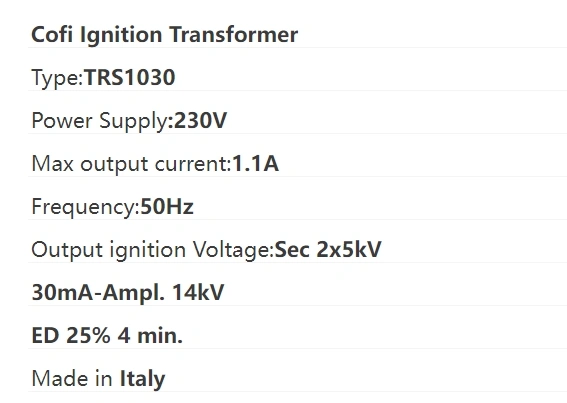Click the Power Supply label

(x=100, y=120)
